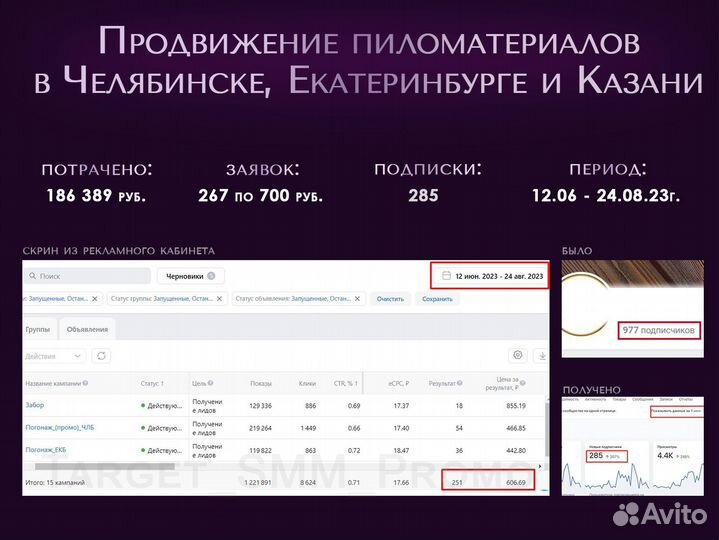Click the search magnifier icon
Image resolution: width=719 pixels, height=540 pixels.
point(33,276)
